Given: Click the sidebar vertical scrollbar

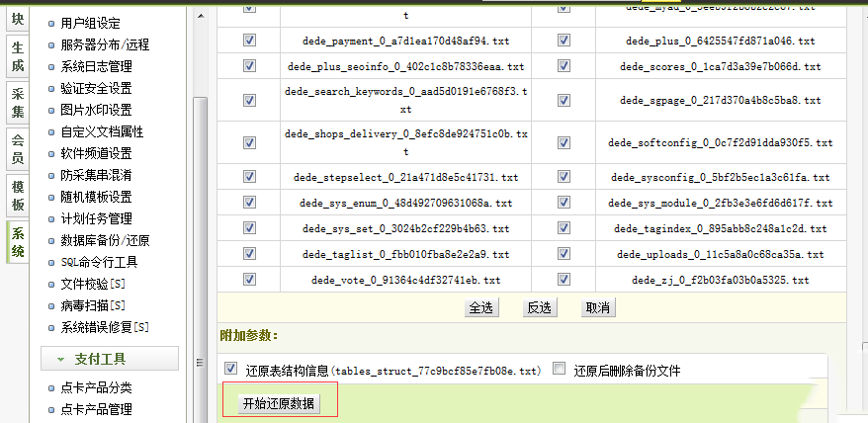Looking at the screenshot, I should [x=199, y=198].
